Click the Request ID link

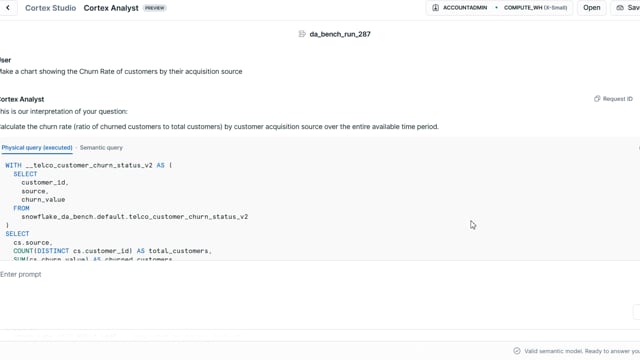pyautogui.click(x=618, y=99)
